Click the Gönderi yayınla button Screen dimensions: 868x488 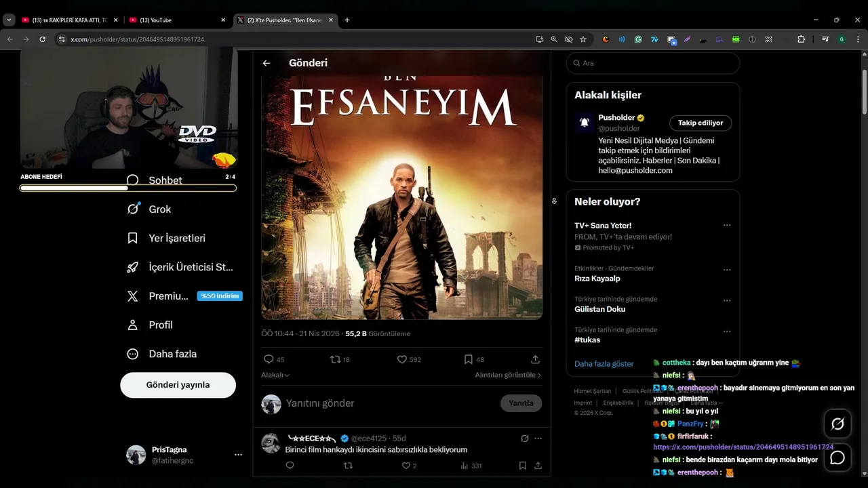point(178,385)
